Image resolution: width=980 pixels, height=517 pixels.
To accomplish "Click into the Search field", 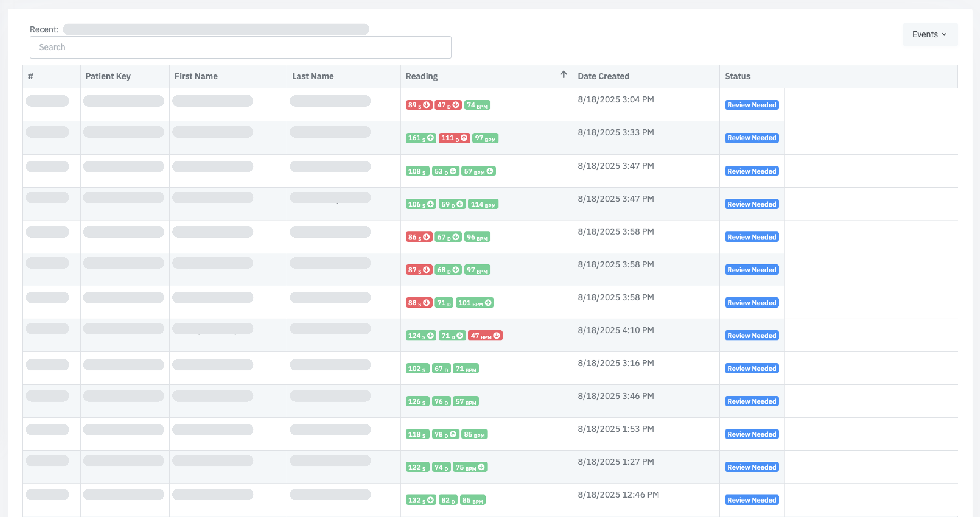I will coord(240,47).
